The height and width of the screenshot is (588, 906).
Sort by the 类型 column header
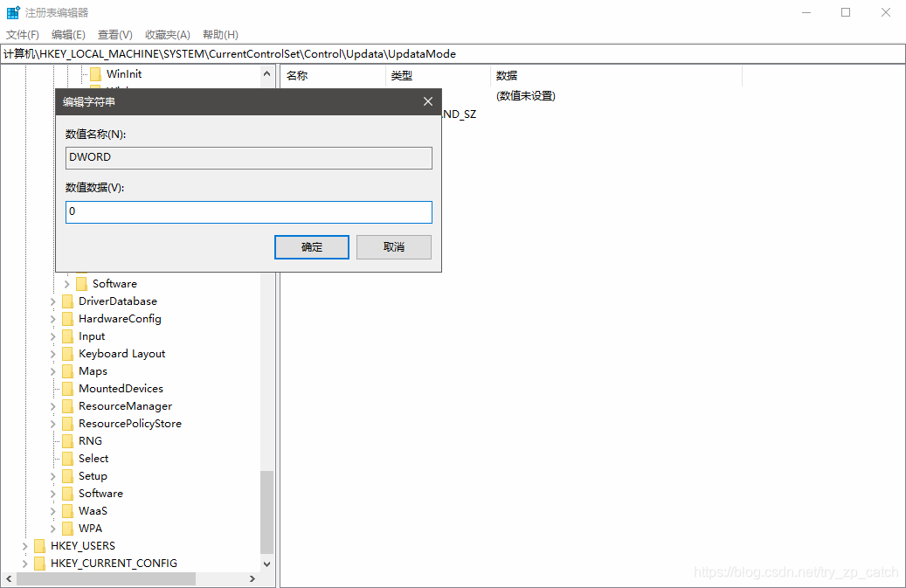(438, 76)
